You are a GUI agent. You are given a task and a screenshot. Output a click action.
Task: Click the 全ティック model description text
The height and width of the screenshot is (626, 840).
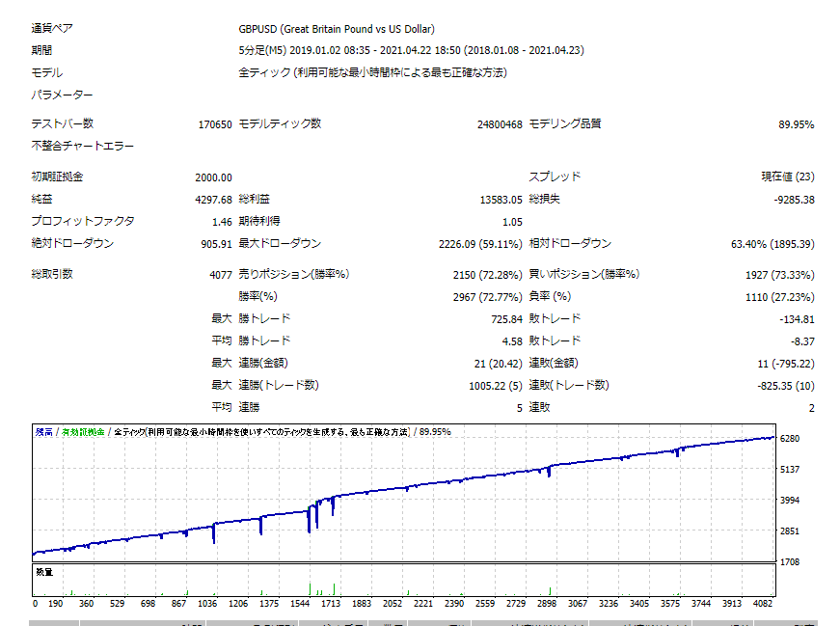point(372,72)
